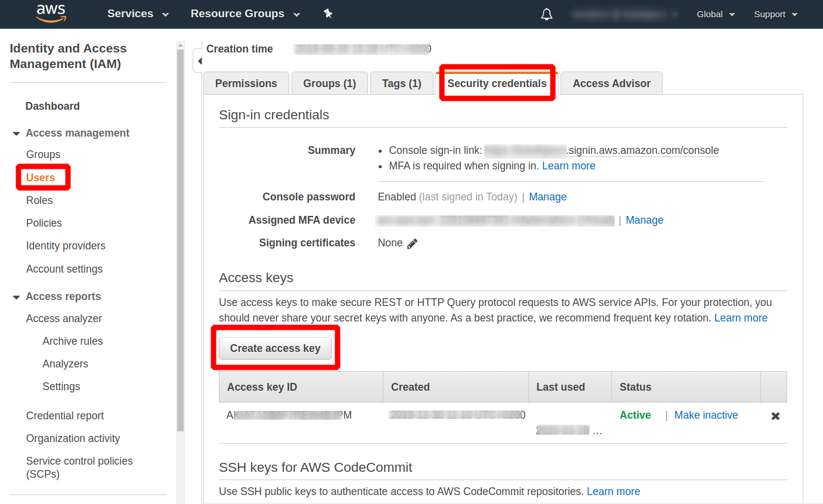Click the access key ID value in table

tap(289, 415)
